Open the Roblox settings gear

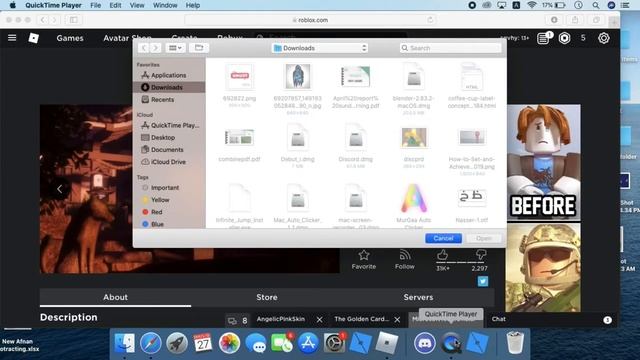[604, 38]
